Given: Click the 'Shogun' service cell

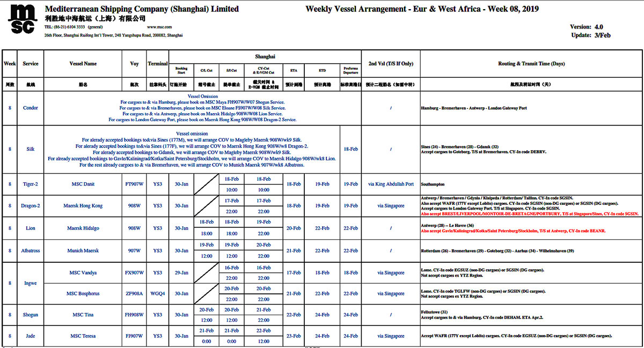Looking at the screenshot, I should coord(31,315).
